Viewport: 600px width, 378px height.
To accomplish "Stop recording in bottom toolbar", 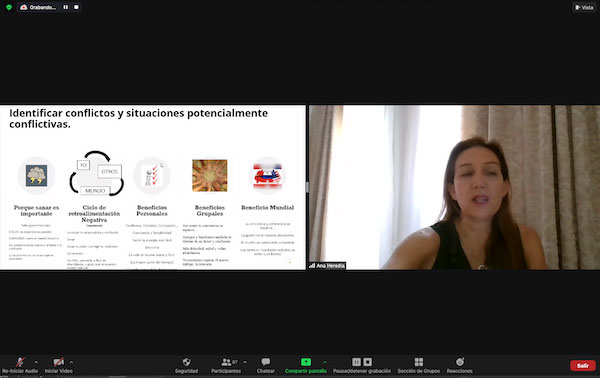I will pyautogui.click(x=367, y=362).
